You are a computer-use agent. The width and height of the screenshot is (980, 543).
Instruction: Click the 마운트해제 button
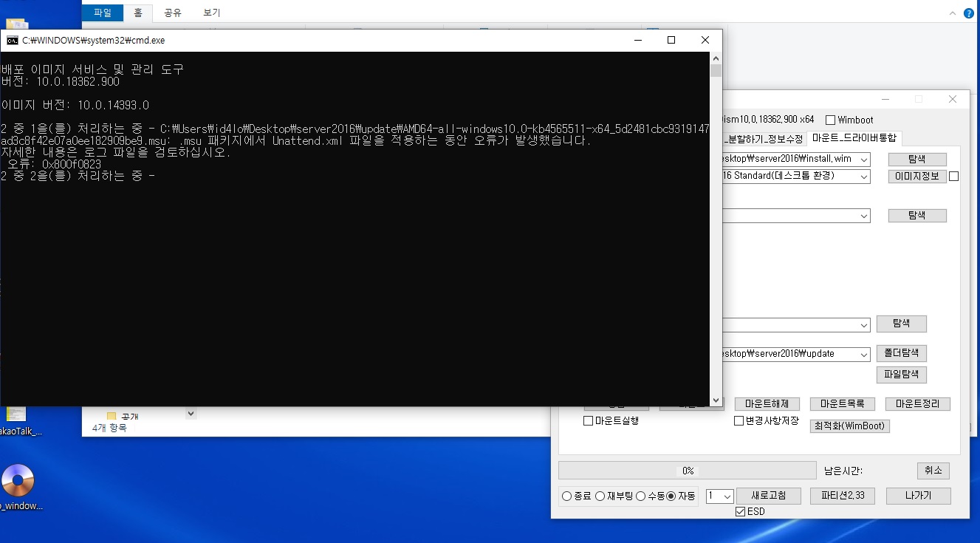click(767, 404)
